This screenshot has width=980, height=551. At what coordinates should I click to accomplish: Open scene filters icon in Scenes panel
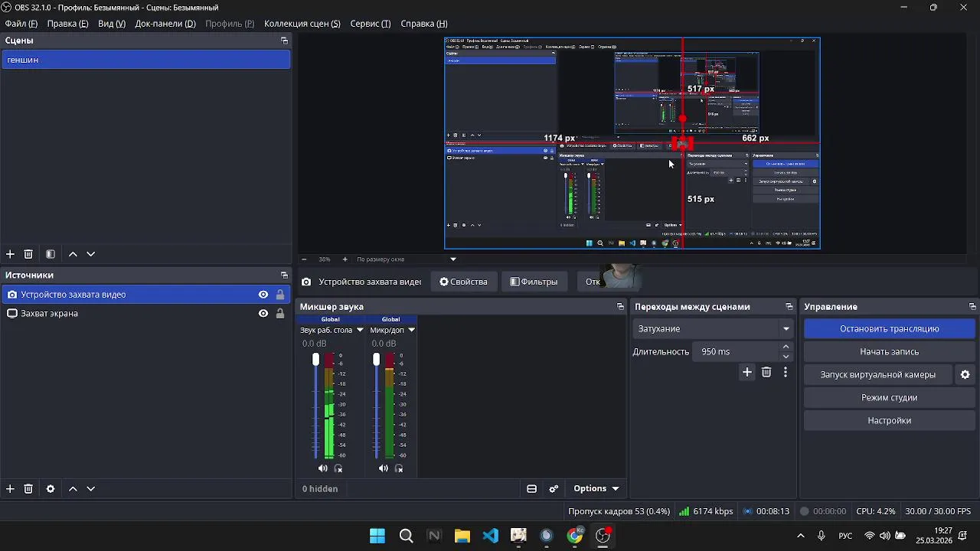pyautogui.click(x=51, y=254)
